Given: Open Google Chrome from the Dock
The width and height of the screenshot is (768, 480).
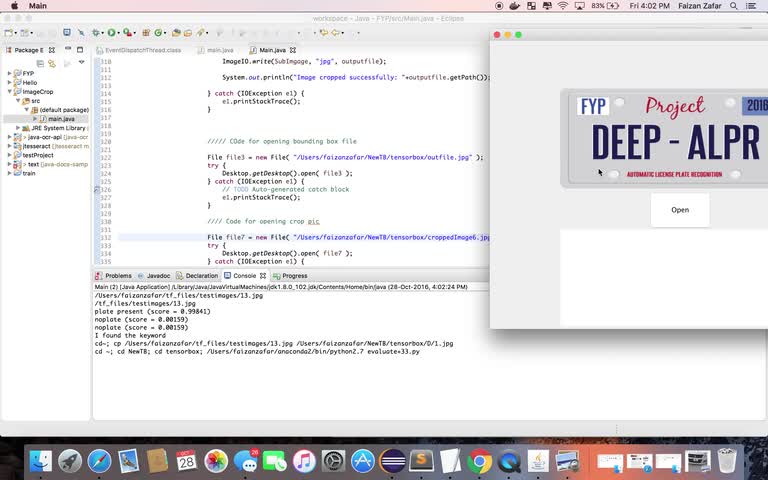Looking at the screenshot, I should [x=480, y=461].
